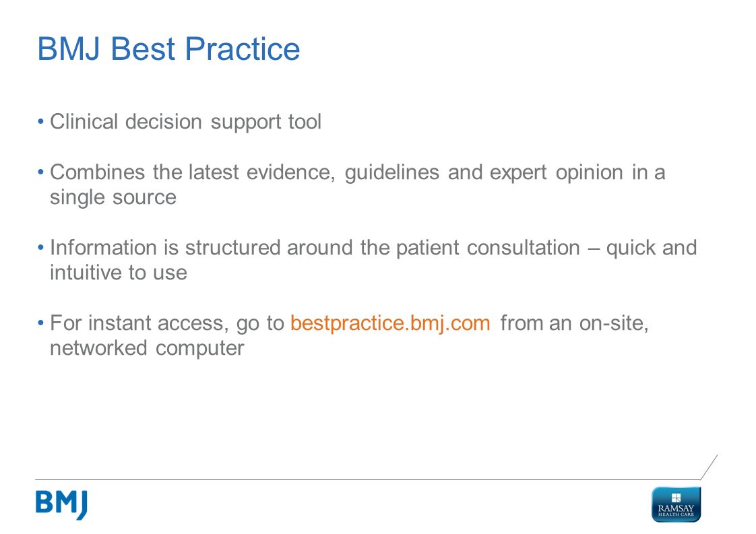Click the bullet dot before 'For instant'
This screenshot has height=534, width=756.
tap(40, 323)
